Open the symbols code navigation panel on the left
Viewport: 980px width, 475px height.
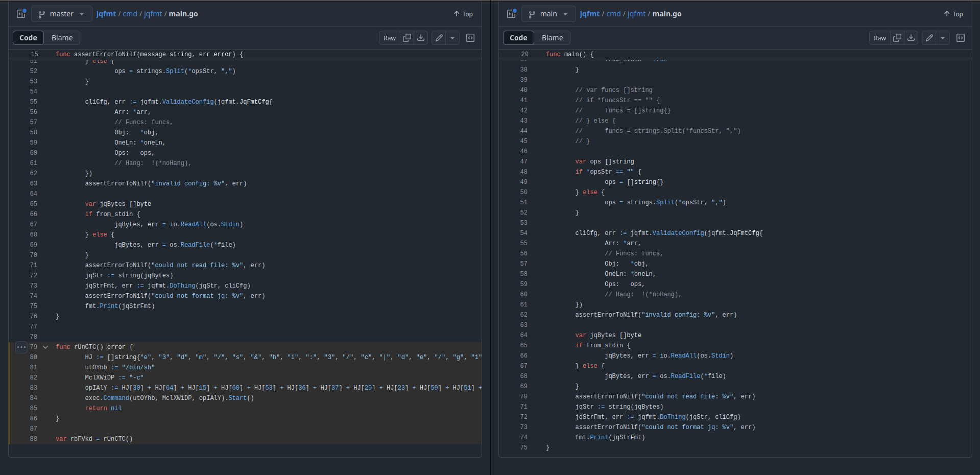pos(470,38)
